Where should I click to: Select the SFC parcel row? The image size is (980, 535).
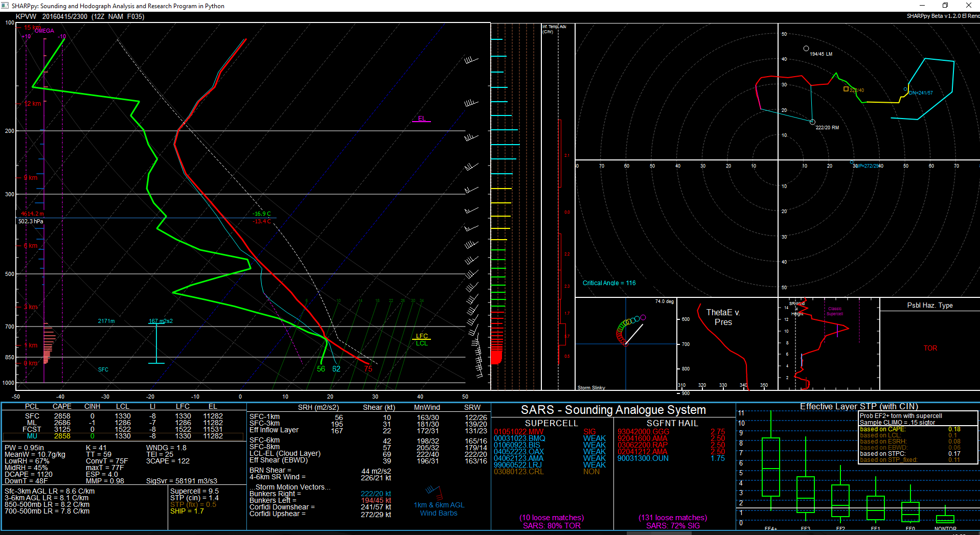pyautogui.click(x=32, y=416)
